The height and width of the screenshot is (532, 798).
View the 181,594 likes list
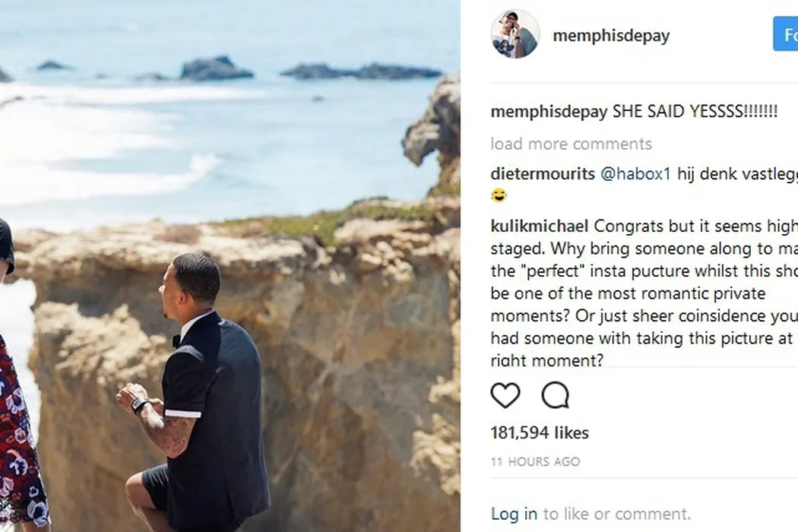click(540, 432)
